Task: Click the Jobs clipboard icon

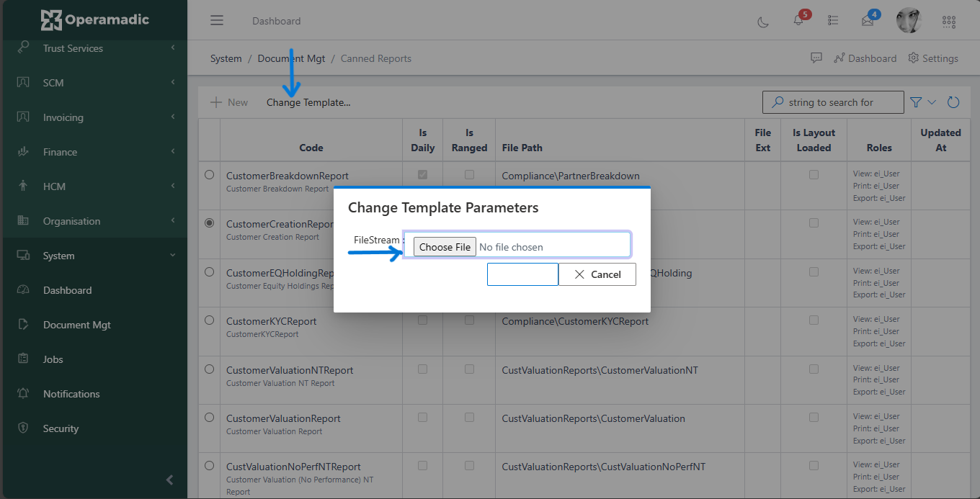Action: [23, 359]
